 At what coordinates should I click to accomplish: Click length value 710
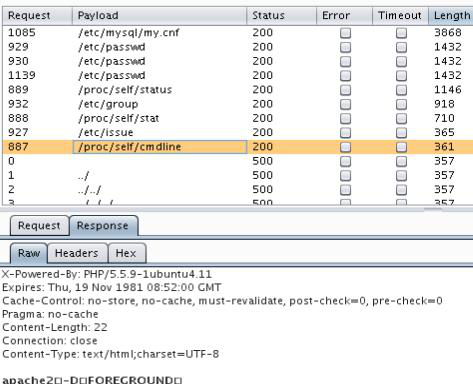click(x=444, y=118)
